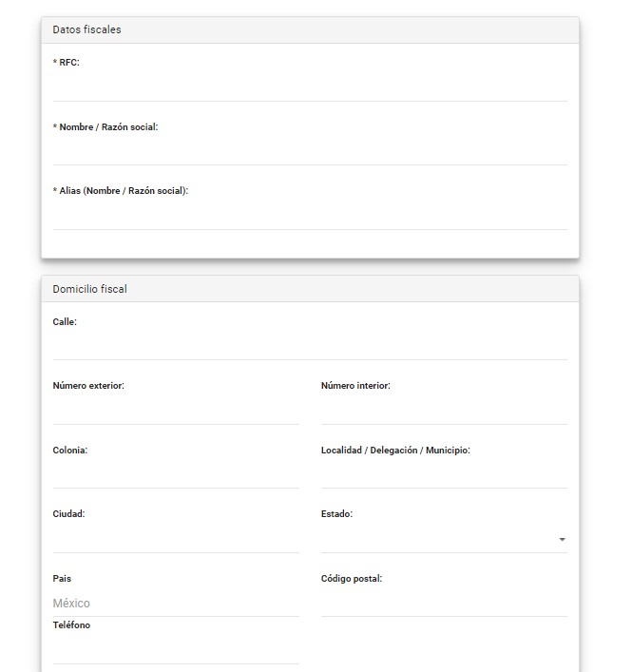The image size is (631, 672).
Task: Click the Ciudad input field
Action: click(x=176, y=541)
